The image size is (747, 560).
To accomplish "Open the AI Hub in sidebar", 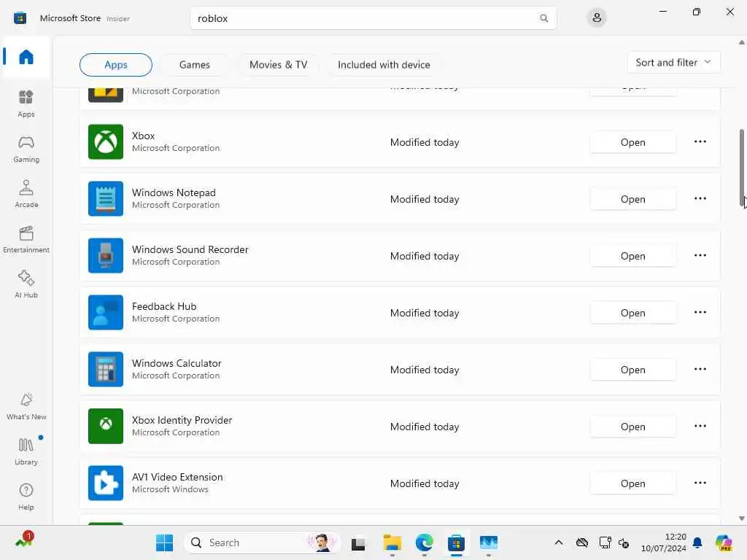I will [x=26, y=284].
